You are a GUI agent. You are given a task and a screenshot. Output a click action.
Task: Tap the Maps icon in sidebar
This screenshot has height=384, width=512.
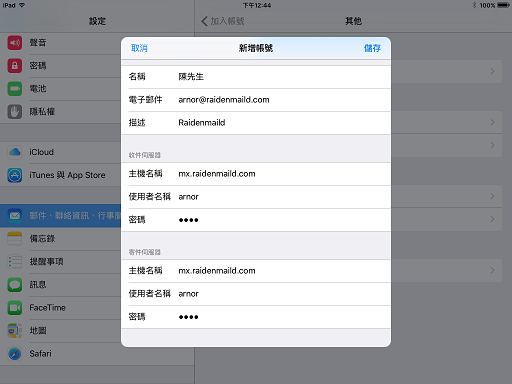click(x=15, y=331)
